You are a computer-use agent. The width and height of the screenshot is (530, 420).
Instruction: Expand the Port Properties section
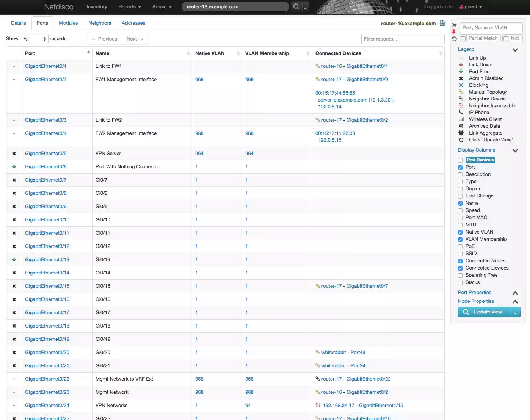point(515,293)
